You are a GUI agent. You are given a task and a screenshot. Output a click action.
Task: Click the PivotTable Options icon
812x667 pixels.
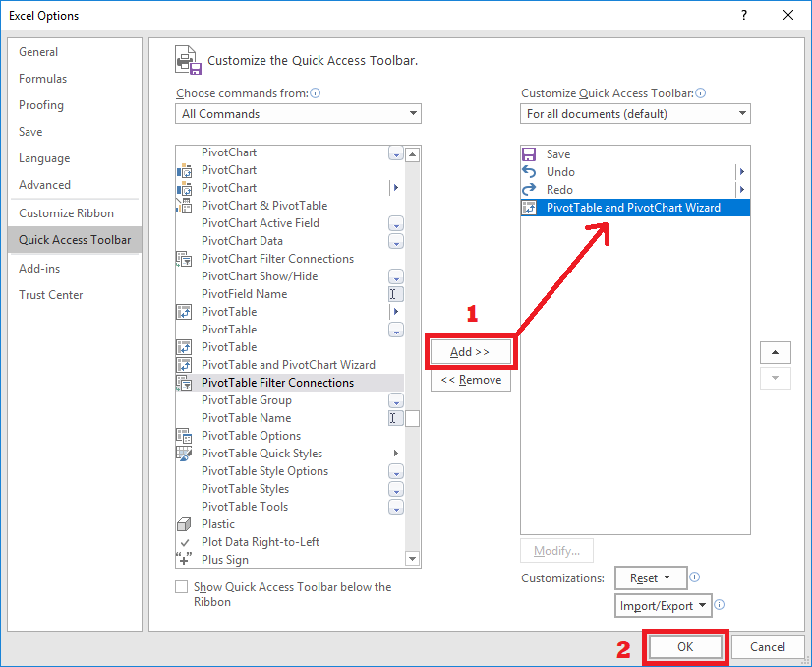185,436
